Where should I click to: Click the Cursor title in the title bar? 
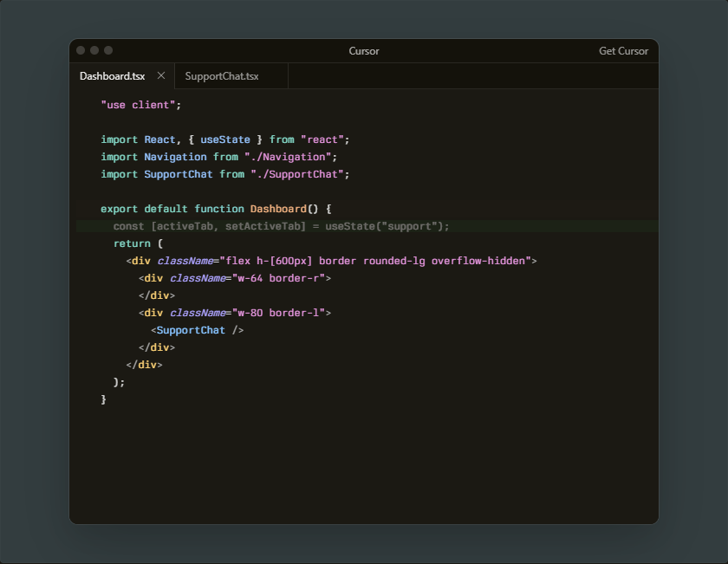tap(364, 51)
